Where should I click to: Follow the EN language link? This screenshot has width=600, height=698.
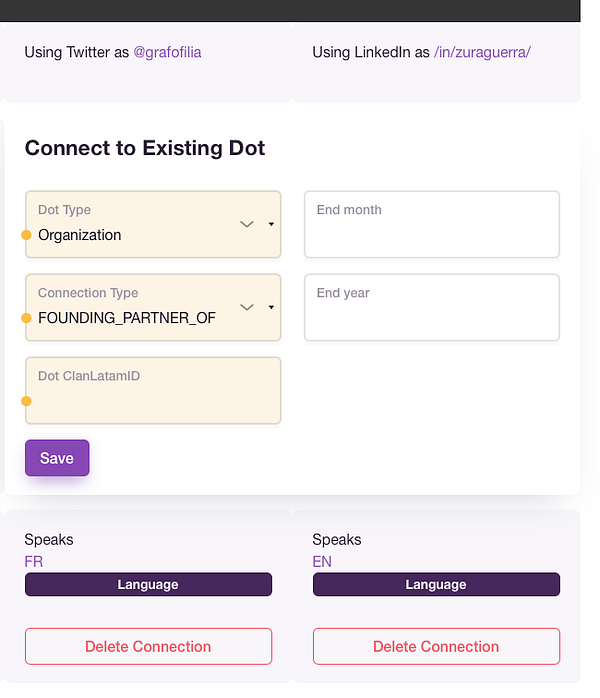[x=322, y=562]
